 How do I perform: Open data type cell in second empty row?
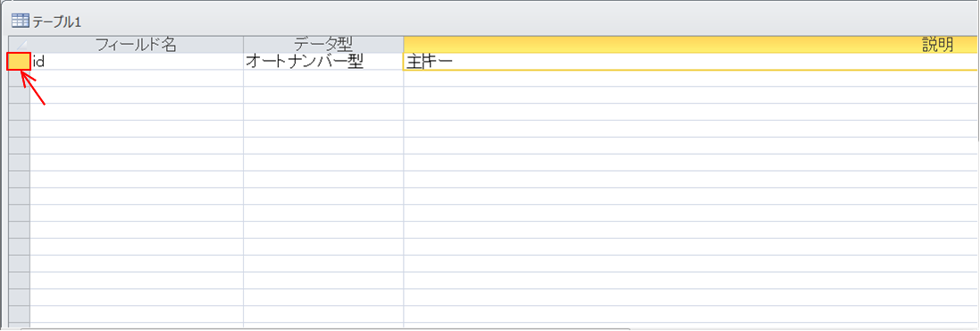[323, 95]
